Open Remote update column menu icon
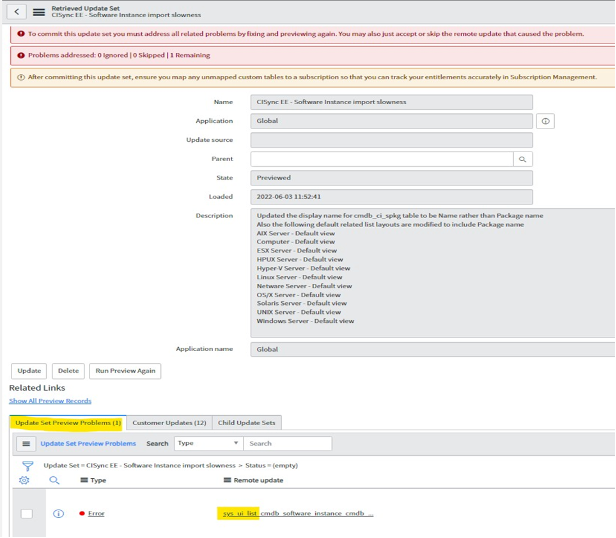This screenshot has width=616, height=538. (227, 480)
